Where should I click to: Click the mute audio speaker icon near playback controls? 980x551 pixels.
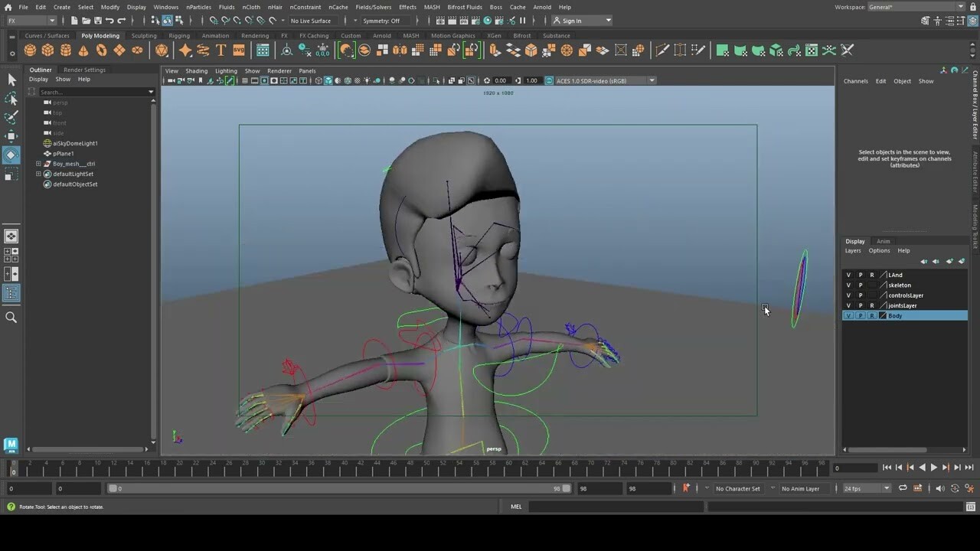tap(940, 488)
